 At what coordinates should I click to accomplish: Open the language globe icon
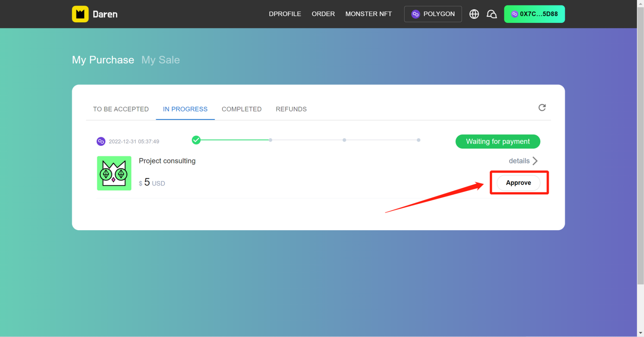coord(474,14)
